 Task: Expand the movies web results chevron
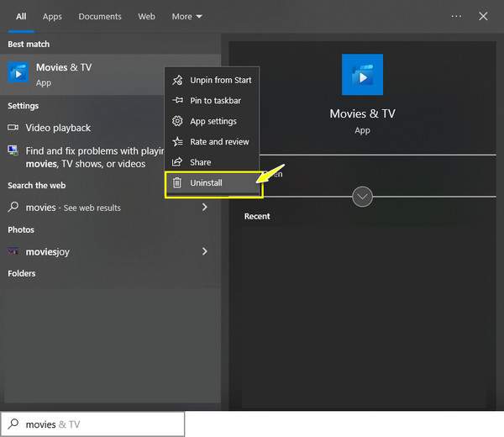tap(205, 207)
